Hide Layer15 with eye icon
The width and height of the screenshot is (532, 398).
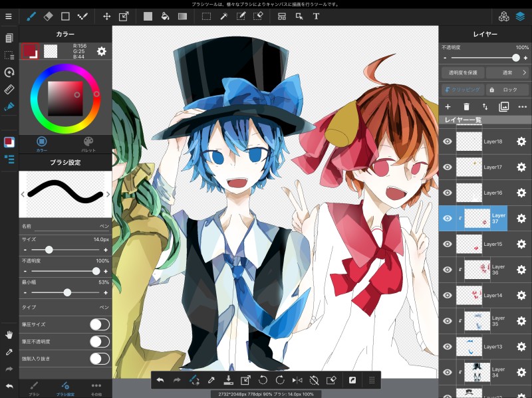pos(448,244)
